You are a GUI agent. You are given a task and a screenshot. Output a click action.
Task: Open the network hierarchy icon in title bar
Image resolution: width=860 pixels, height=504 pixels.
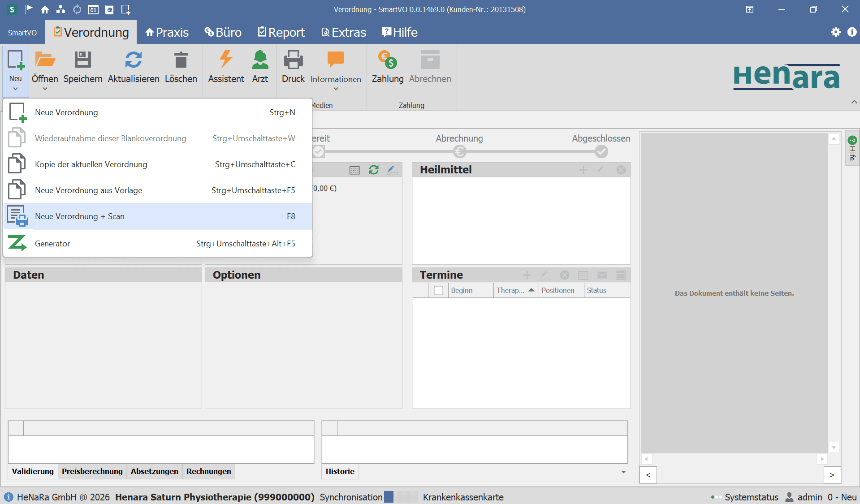point(61,9)
